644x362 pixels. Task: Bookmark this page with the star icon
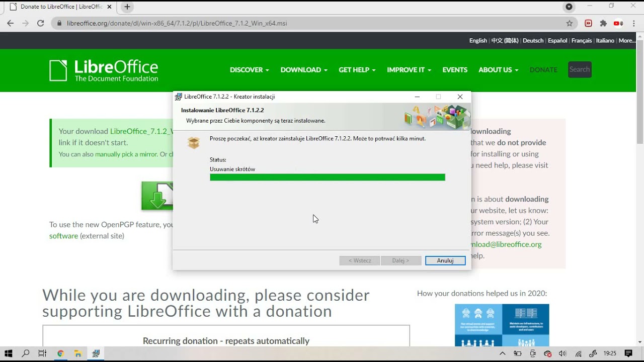(570, 23)
